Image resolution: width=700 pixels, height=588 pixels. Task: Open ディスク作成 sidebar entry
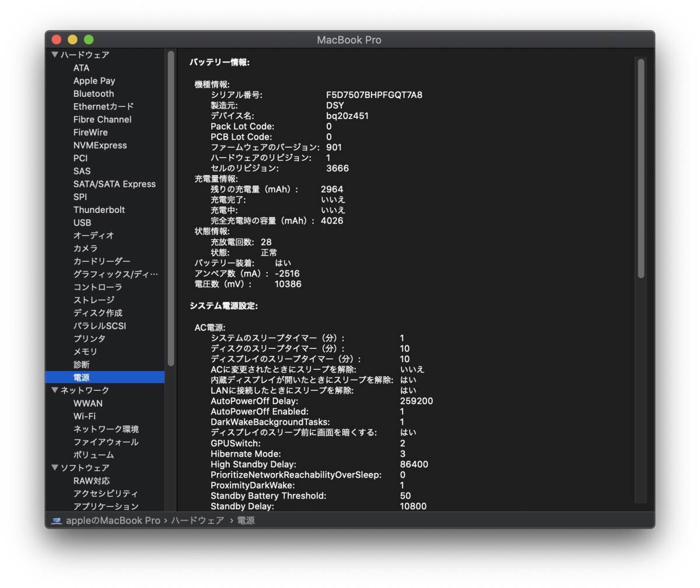pyautogui.click(x=97, y=313)
